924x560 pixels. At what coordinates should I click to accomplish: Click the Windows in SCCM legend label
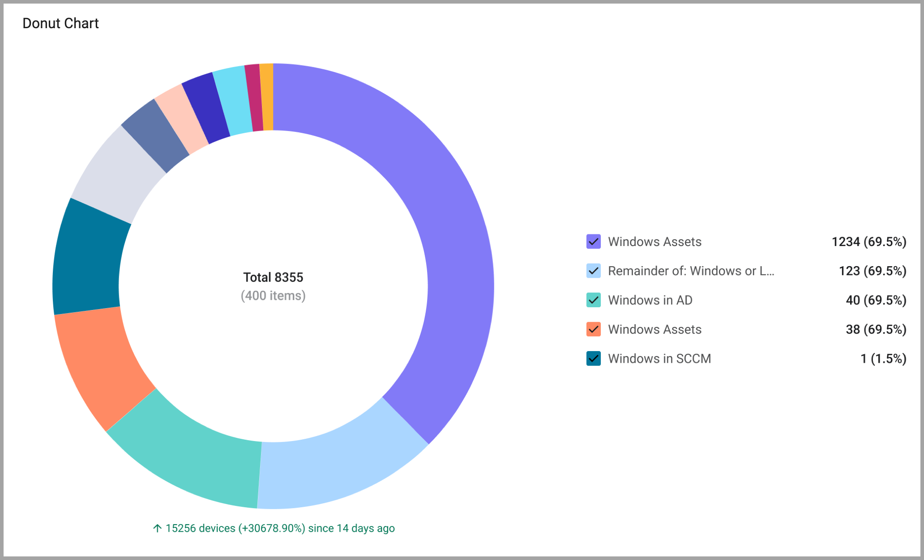click(659, 359)
